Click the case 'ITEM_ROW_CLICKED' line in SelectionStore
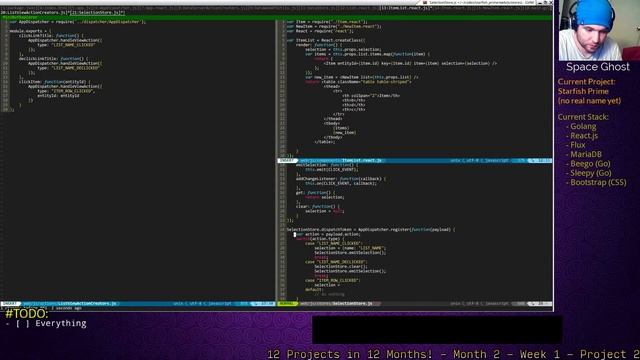This screenshot has height=360, width=640. pos(332,280)
